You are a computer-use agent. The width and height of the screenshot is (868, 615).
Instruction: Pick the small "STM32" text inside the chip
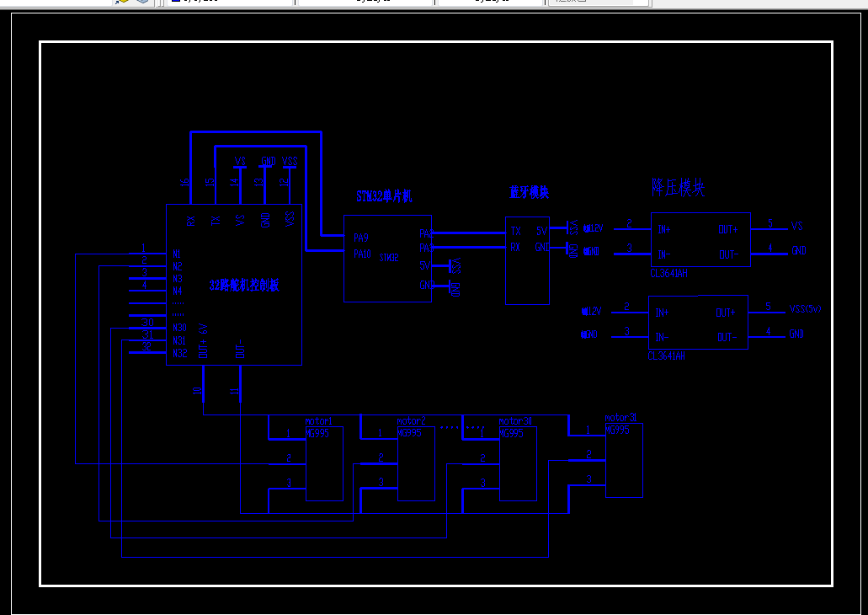(x=389, y=258)
